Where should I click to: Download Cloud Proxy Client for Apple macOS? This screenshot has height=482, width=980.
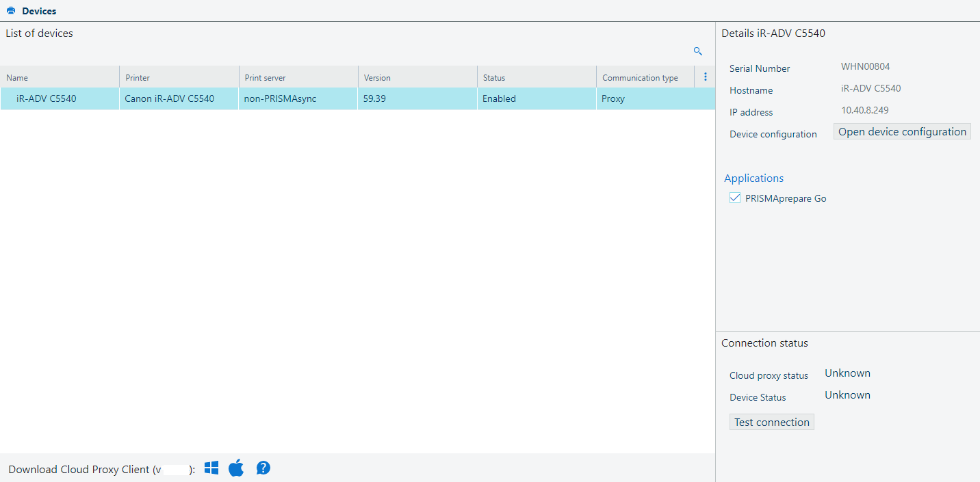[x=236, y=468]
